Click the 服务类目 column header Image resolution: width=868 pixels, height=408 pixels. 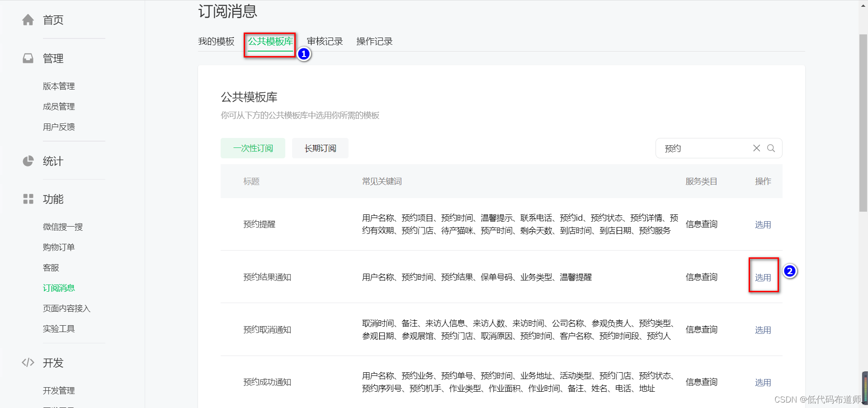coord(701,181)
